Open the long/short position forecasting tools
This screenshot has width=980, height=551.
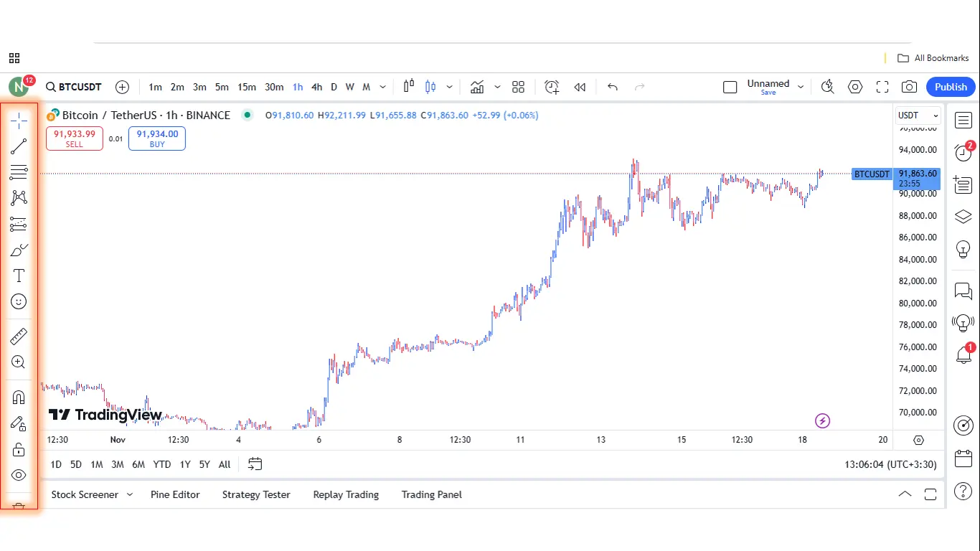click(x=19, y=225)
